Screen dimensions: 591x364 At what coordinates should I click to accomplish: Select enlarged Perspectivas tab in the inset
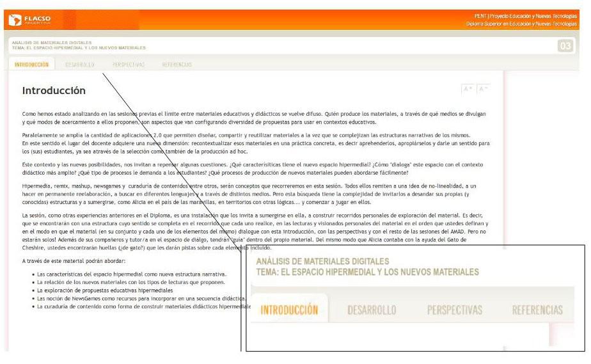455,310
